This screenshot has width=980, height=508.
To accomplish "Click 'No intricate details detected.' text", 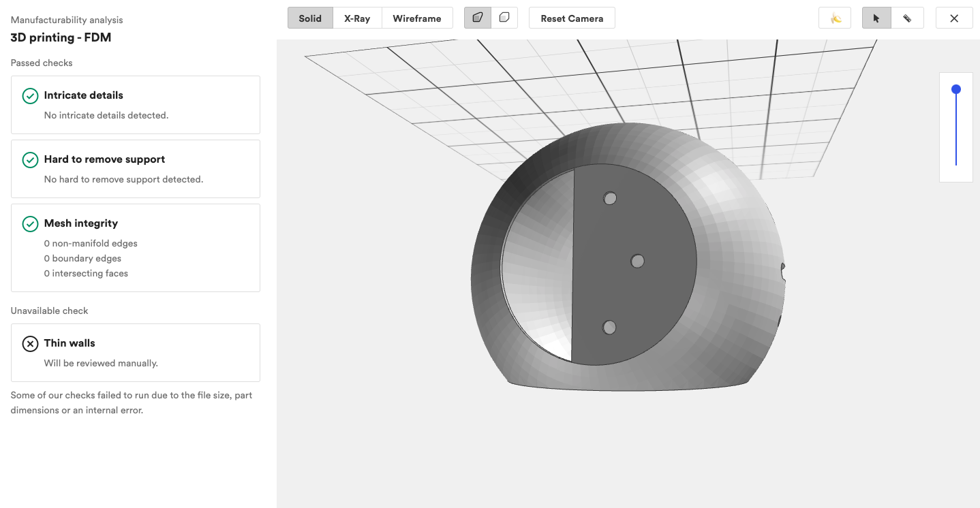I will [106, 115].
